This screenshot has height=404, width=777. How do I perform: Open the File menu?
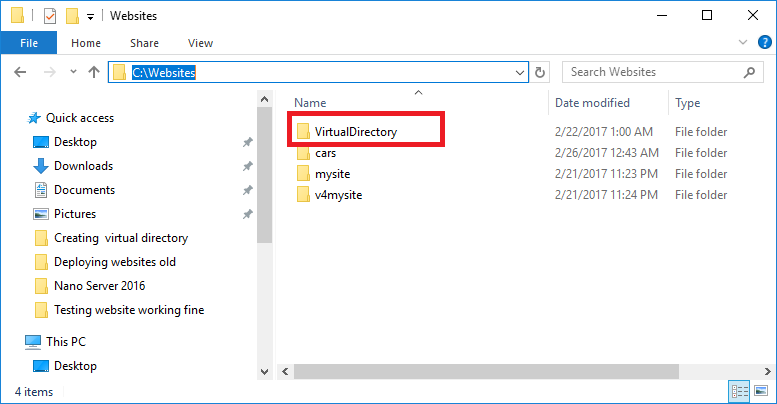30,43
